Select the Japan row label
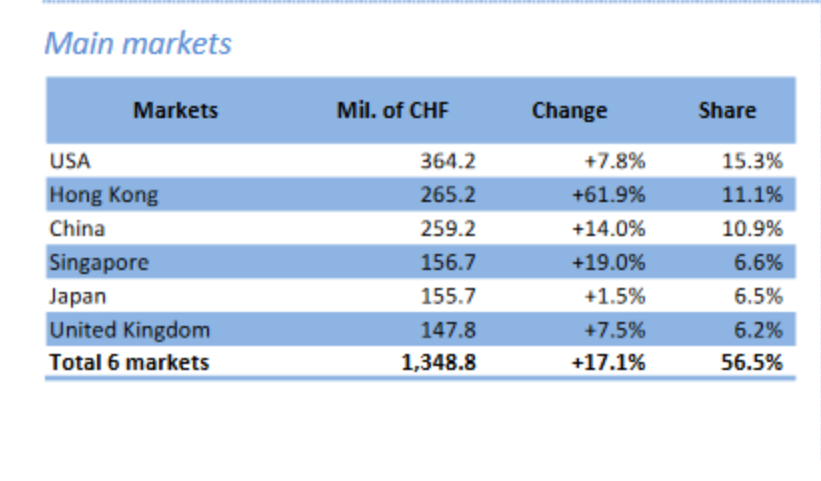 pos(77,296)
